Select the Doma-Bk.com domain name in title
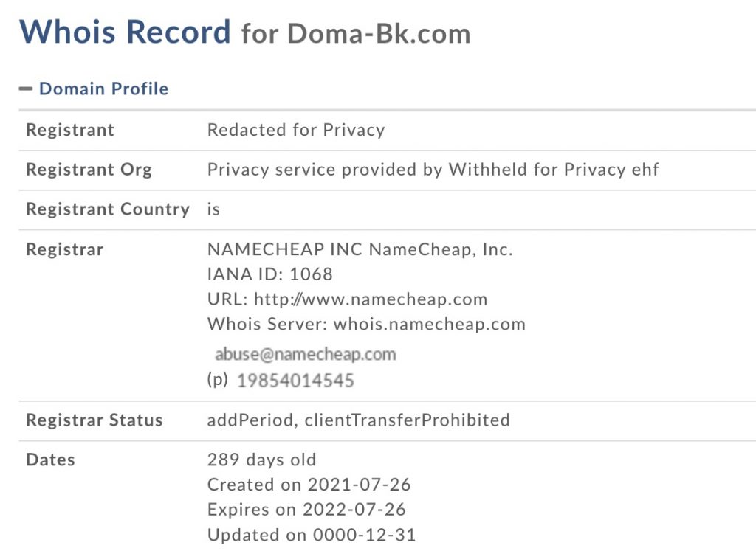 pyautogui.click(x=379, y=34)
